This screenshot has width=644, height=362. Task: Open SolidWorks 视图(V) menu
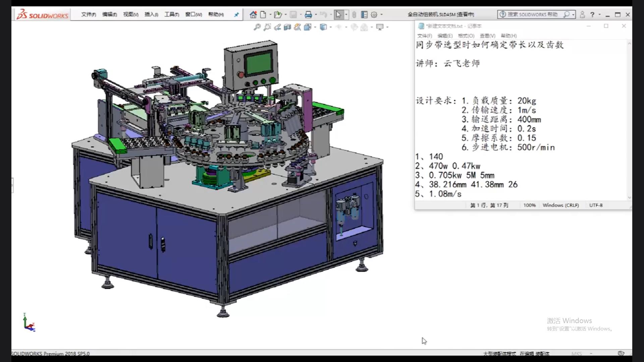130,14
